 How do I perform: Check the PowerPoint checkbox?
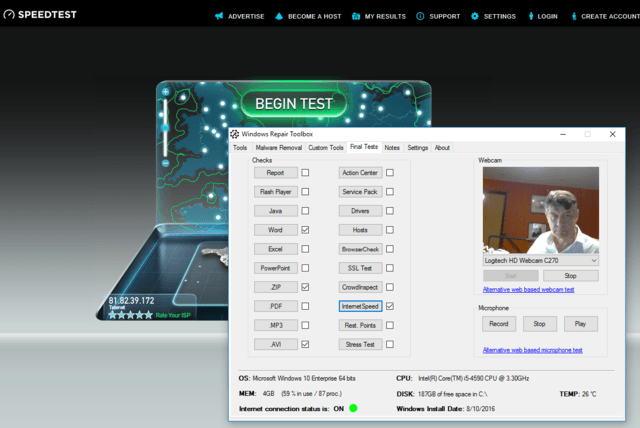coord(305,268)
